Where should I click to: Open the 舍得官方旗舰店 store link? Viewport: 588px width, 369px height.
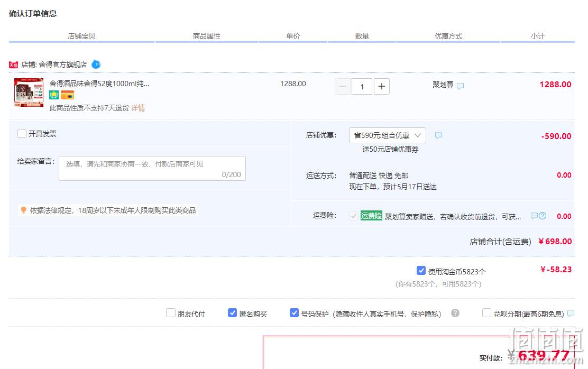tap(62, 64)
